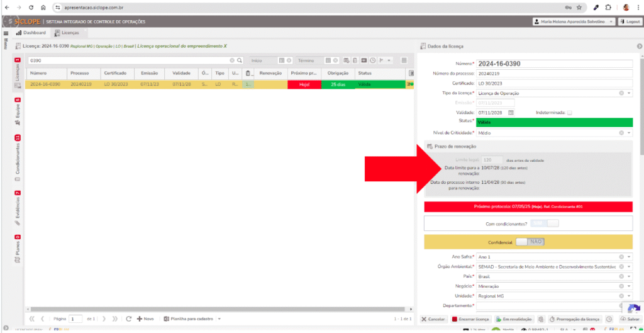Toggle the Com condicionantes switch
The width and height of the screenshot is (644, 333).
[545, 223]
